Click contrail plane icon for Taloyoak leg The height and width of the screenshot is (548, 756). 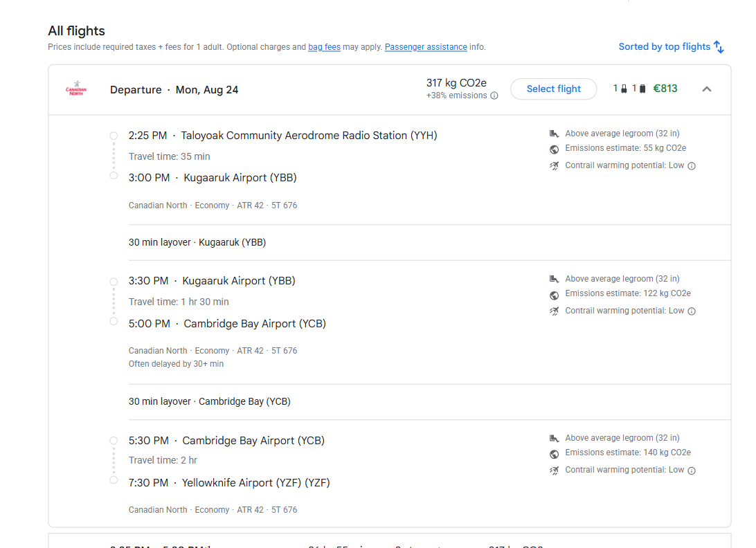[x=554, y=166]
